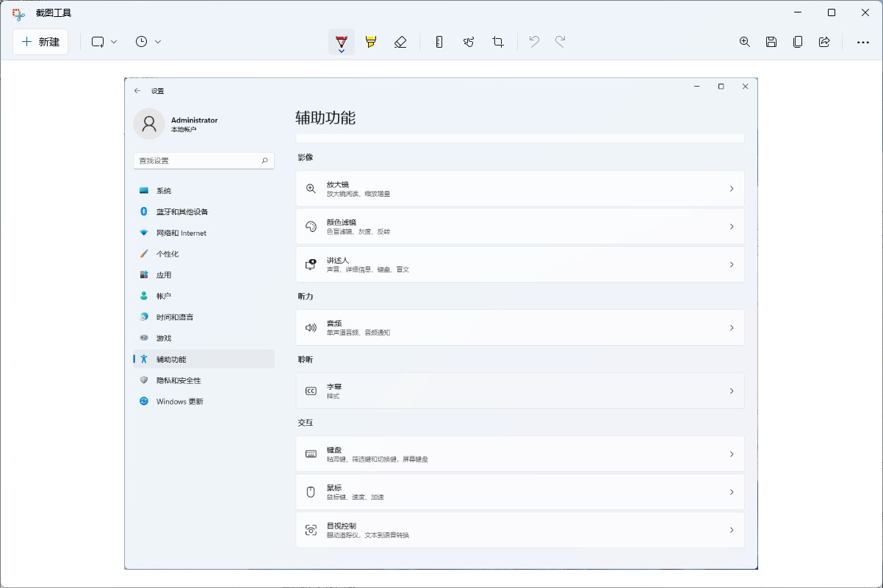Open the zoom magnifier control
The width and height of the screenshot is (883, 588).
745,42
